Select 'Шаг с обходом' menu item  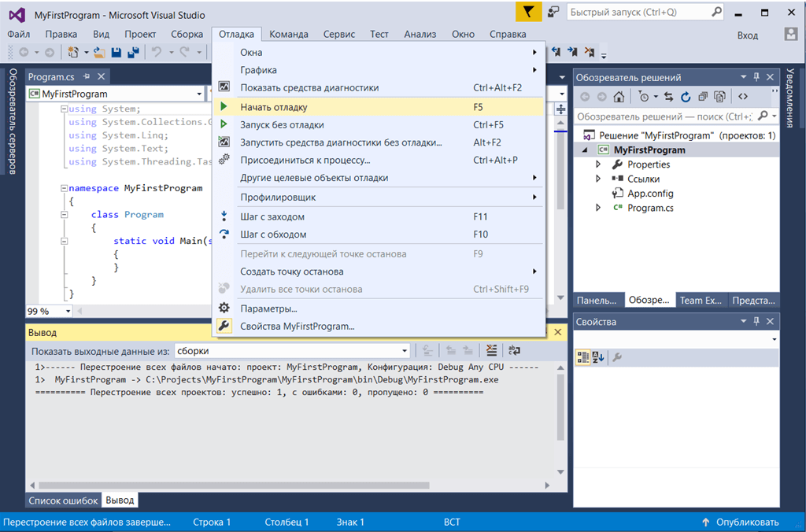pos(379,234)
